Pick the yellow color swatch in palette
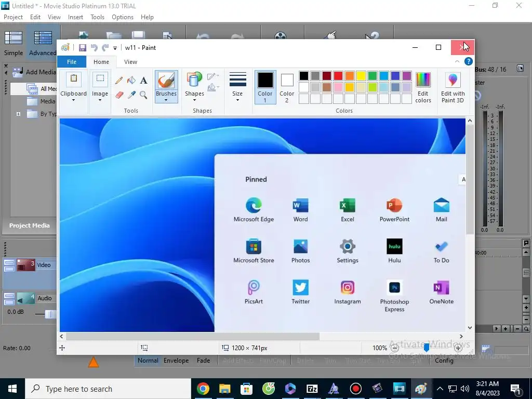 point(361,76)
